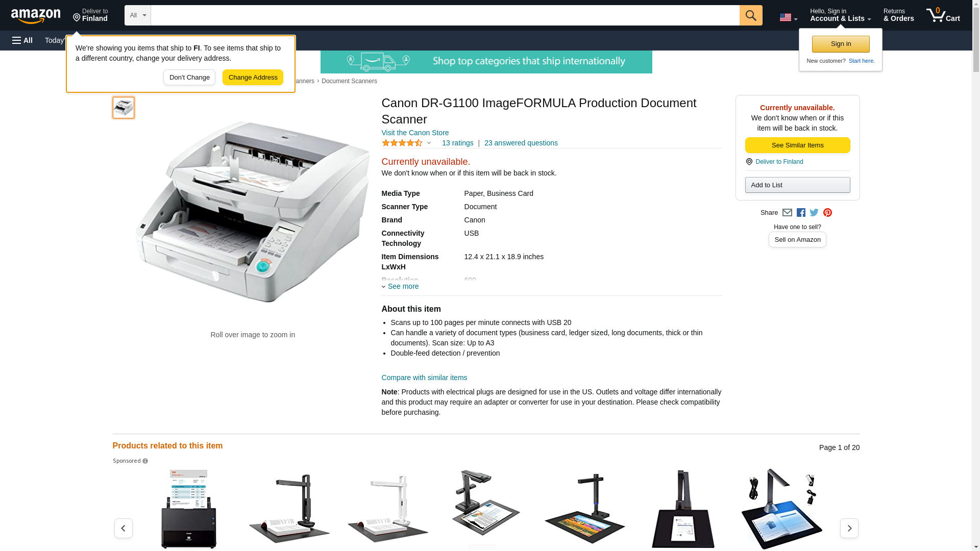This screenshot has width=980, height=551.
Task: Go to next related products page
Action: pyautogui.click(x=849, y=528)
